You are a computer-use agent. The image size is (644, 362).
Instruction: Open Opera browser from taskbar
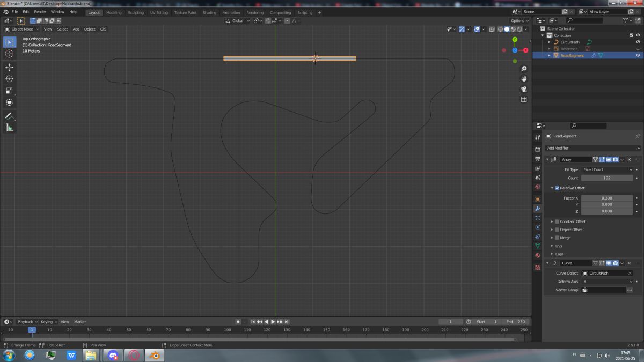click(134, 355)
